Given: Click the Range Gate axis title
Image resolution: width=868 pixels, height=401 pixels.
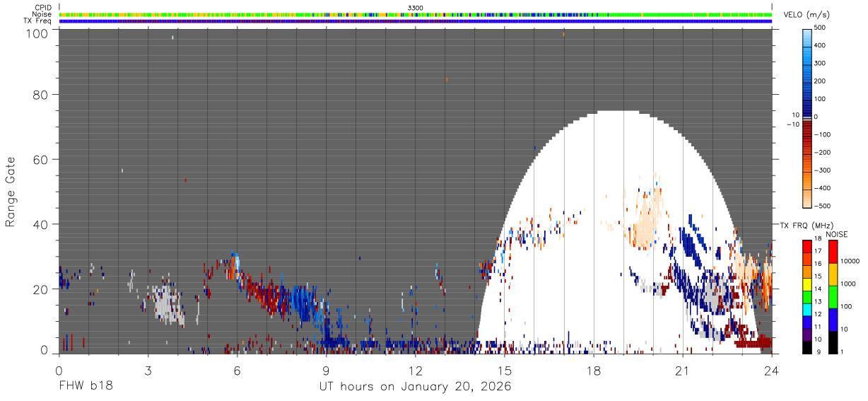Looking at the screenshot, I should click(x=11, y=192).
